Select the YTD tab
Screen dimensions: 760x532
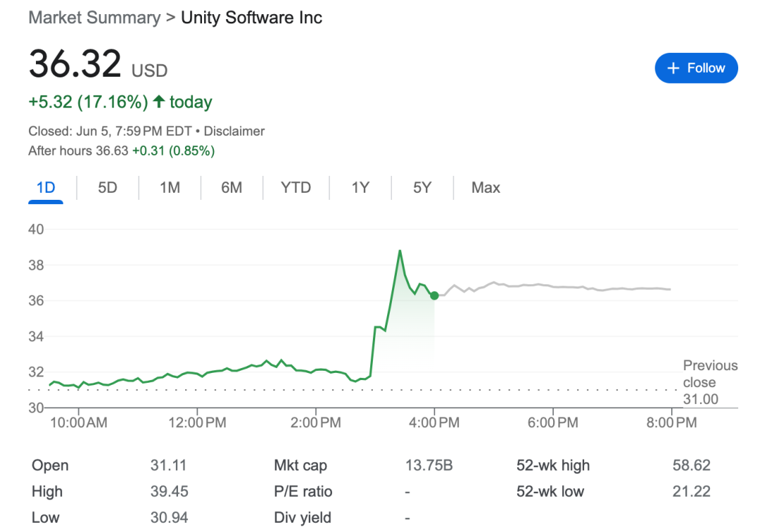296,188
